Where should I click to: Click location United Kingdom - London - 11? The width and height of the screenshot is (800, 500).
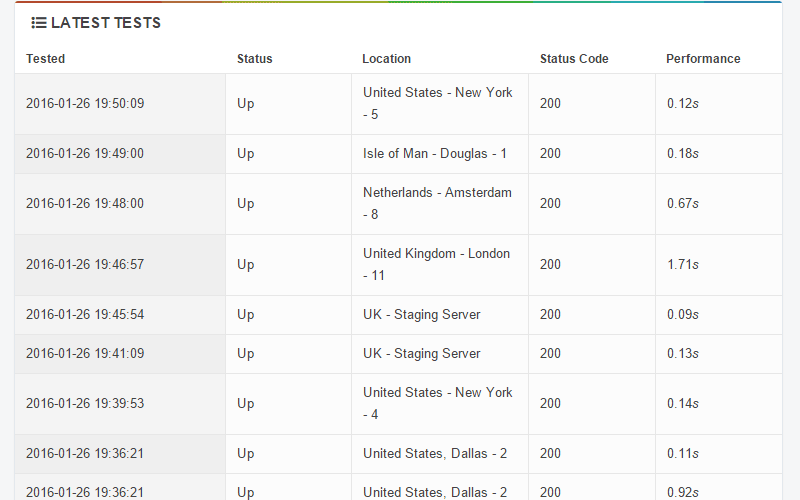point(436,265)
